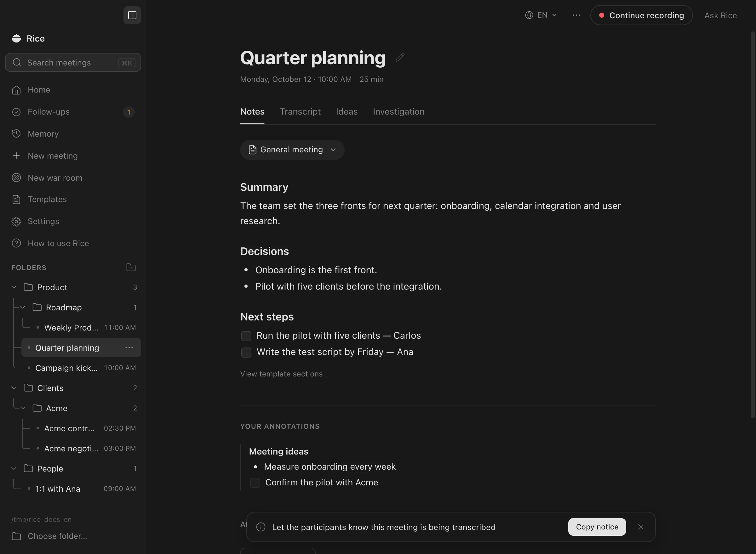Click Choose folder... at the sidebar bottom
Viewport: 756px width, 554px height.
pyautogui.click(x=49, y=536)
